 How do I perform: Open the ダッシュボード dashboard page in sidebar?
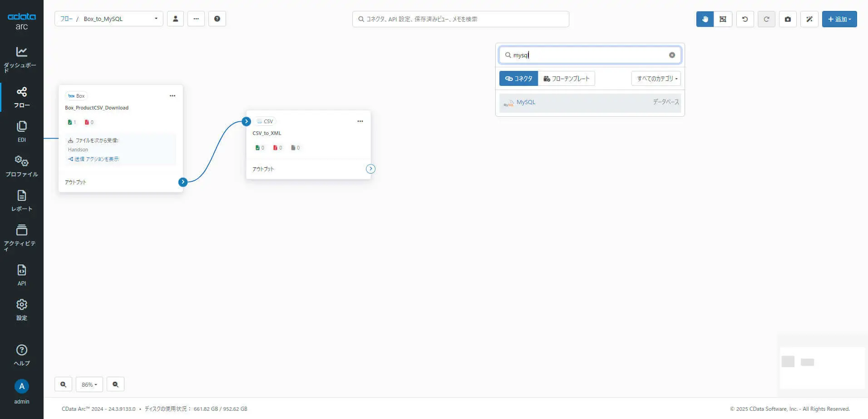point(21,59)
